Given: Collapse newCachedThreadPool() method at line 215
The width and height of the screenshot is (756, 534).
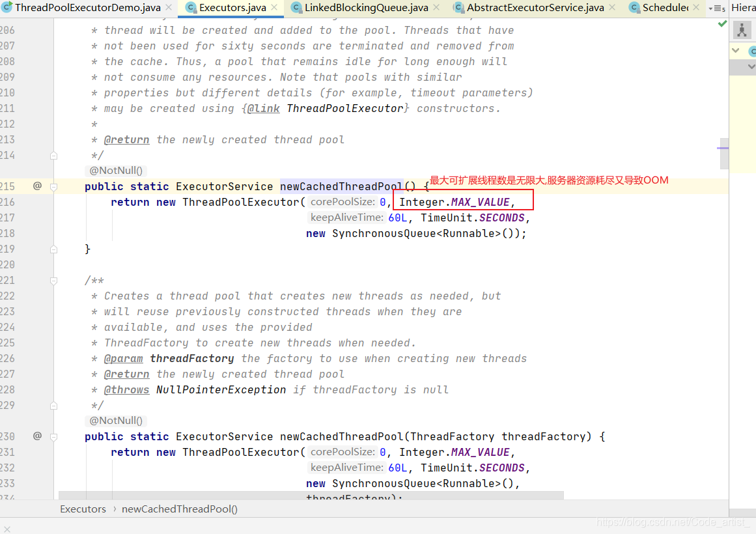Looking at the screenshot, I should [53, 187].
